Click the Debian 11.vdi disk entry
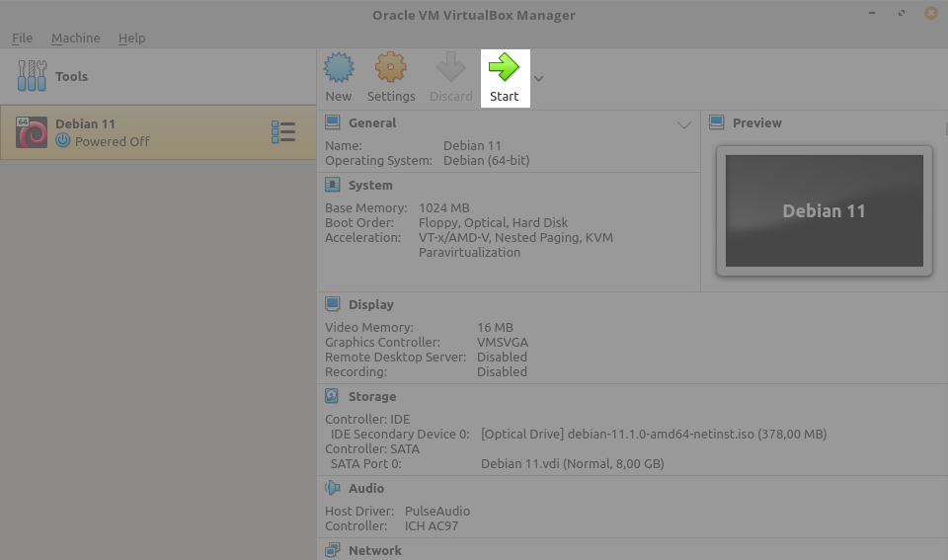Viewport: 948px width, 560px height. point(572,464)
